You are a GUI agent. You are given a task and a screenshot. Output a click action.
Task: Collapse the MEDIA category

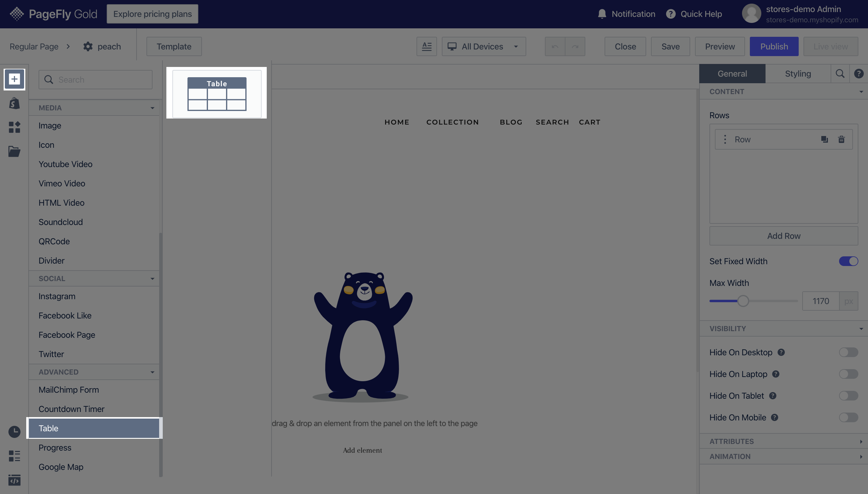[94, 108]
